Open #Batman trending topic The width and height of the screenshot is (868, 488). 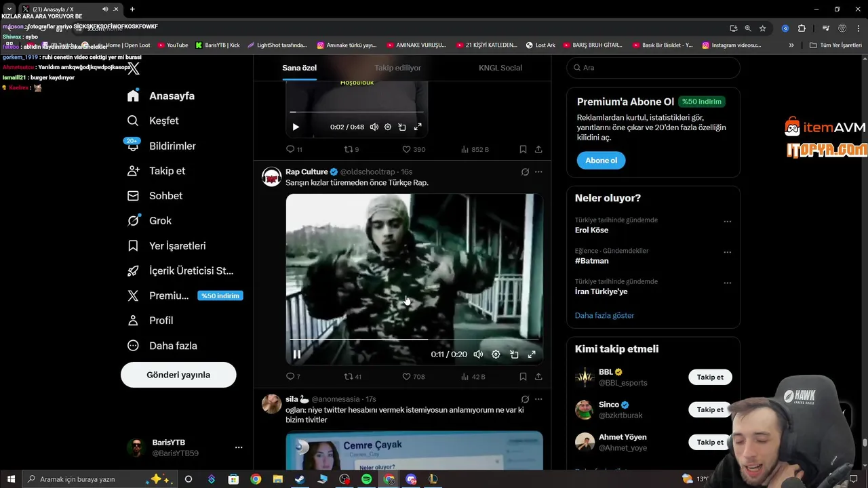pyautogui.click(x=591, y=261)
